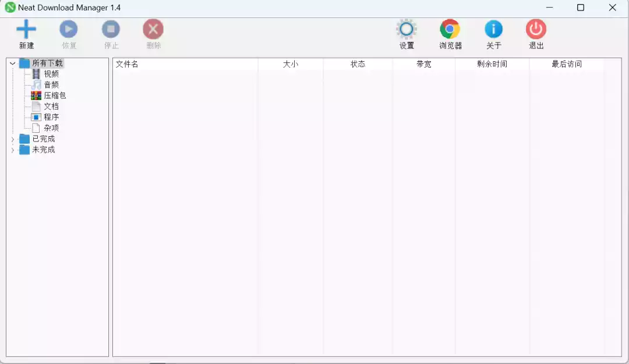Image resolution: width=629 pixels, height=364 pixels.
Task: Click the About (关于) info icon
Action: pyautogui.click(x=493, y=29)
